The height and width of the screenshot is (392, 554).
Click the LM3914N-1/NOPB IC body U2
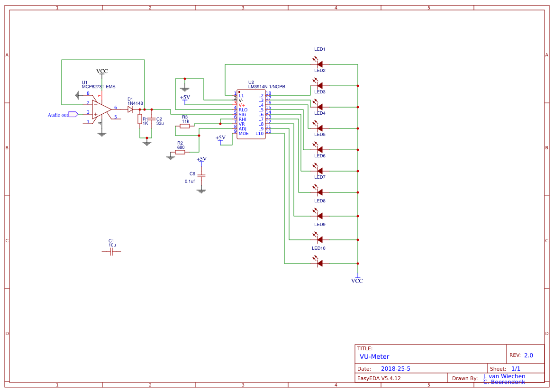(252, 114)
